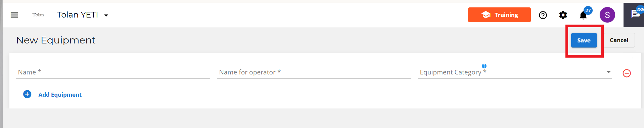Viewport: 644px width, 128px height.
Task: Show the Equipment Category help tooltip icon
Action: (484, 66)
